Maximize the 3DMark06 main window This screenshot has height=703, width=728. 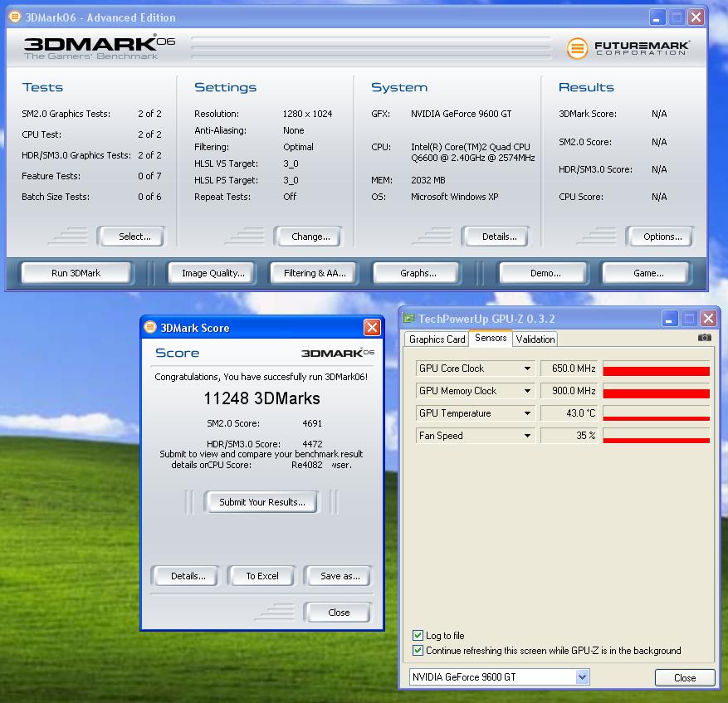click(677, 17)
